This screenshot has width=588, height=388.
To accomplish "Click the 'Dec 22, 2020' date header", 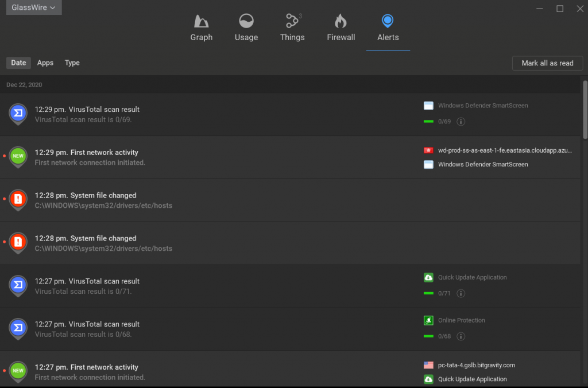I will (24, 85).
